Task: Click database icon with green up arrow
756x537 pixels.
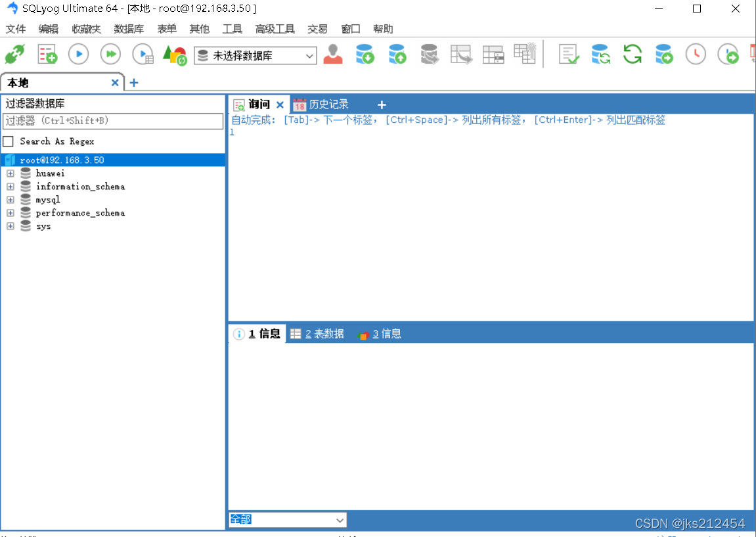Action: [x=397, y=54]
